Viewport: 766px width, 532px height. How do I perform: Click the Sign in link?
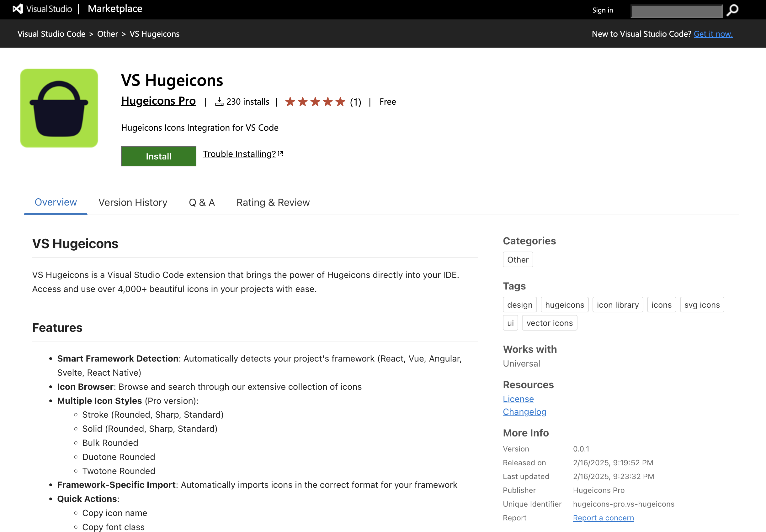pos(602,10)
